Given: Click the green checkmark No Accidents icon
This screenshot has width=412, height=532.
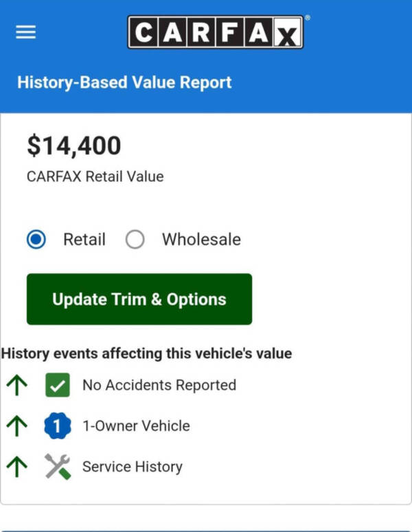Looking at the screenshot, I should (58, 385).
